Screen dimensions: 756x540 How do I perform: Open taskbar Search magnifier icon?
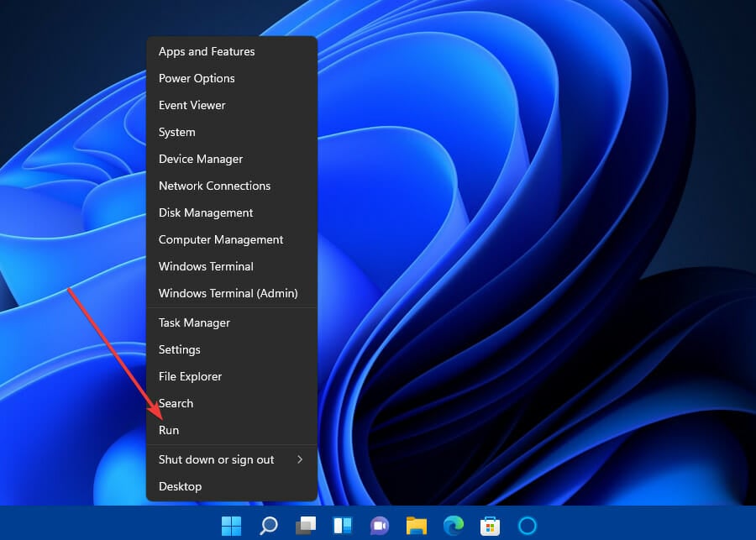pyautogui.click(x=268, y=526)
